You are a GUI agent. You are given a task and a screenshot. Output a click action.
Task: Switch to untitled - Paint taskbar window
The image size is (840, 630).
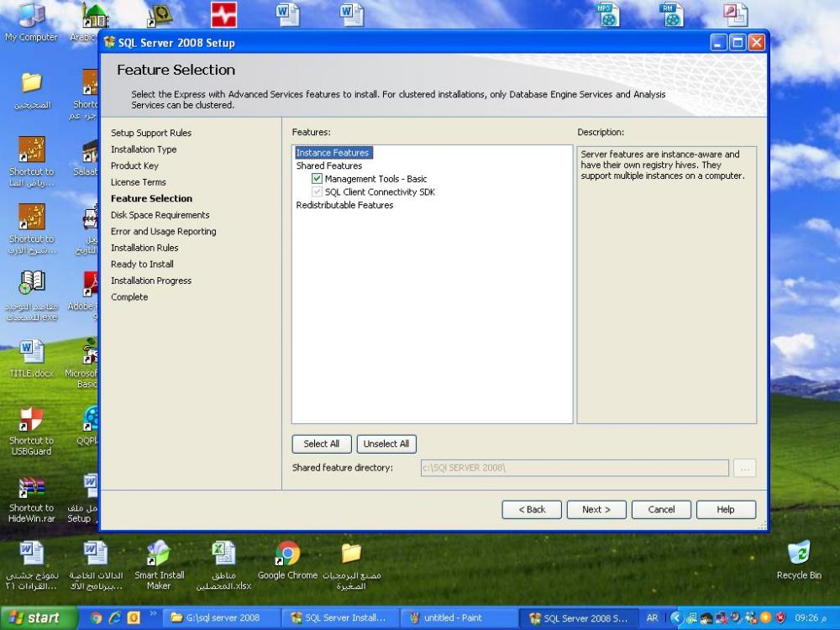459,618
